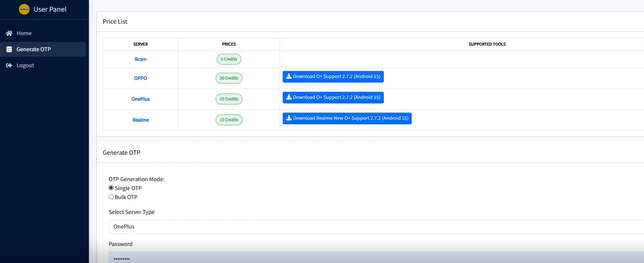Click the 10 Credits price badge
The height and width of the screenshot is (263, 644).
[x=229, y=120]
